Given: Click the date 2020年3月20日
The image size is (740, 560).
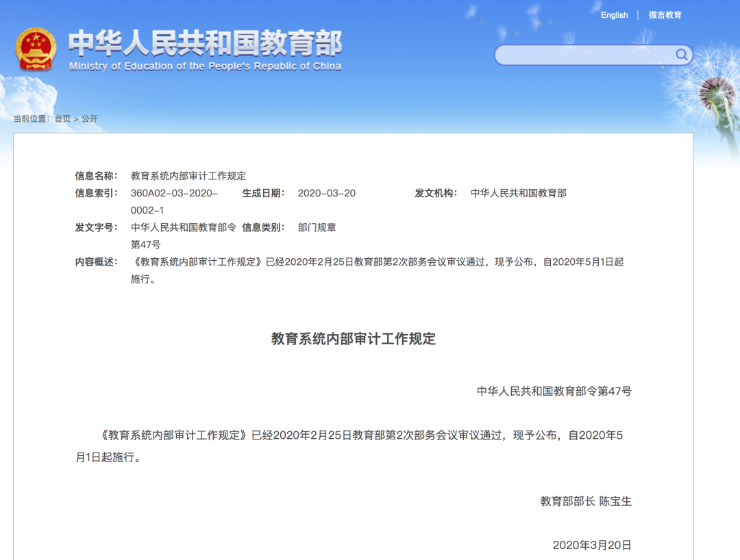Looking at the screenshot, I should [x=592, y=546].
